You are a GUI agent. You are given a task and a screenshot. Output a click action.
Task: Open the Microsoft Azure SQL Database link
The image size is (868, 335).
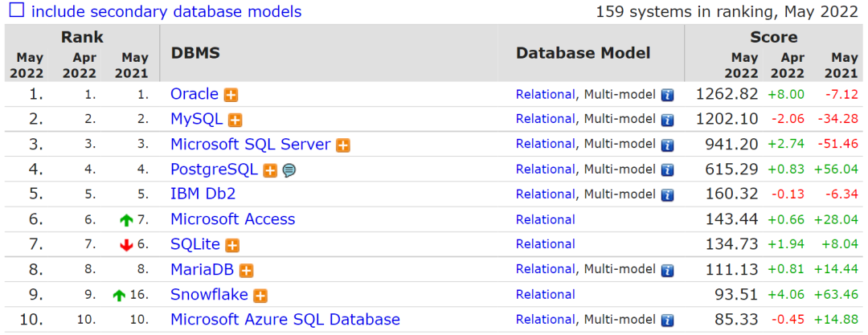285,319
